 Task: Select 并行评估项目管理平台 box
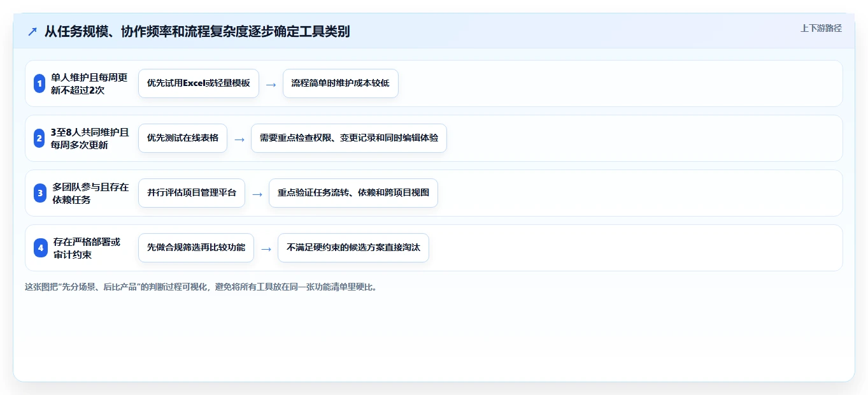pos(192,193)
